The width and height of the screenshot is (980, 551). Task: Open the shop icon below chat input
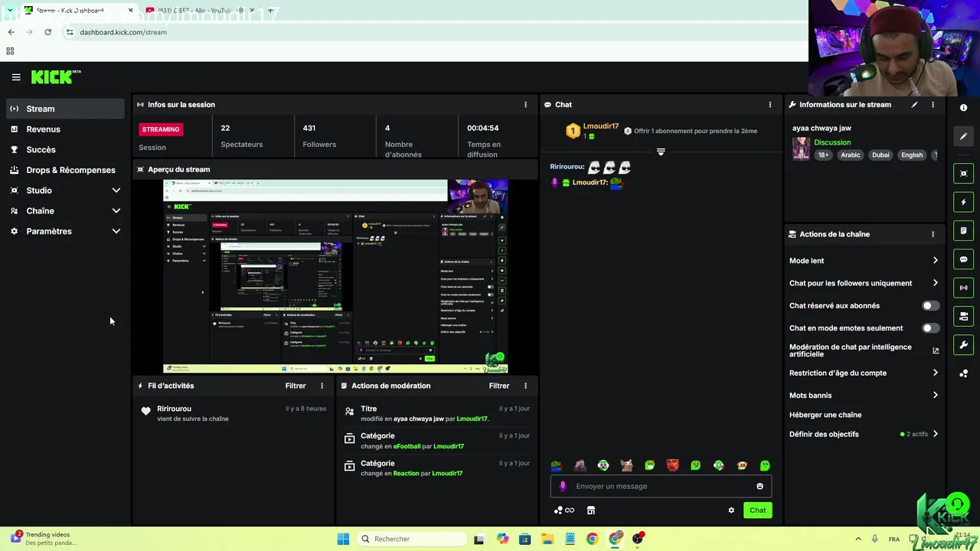tap(591, 510)
